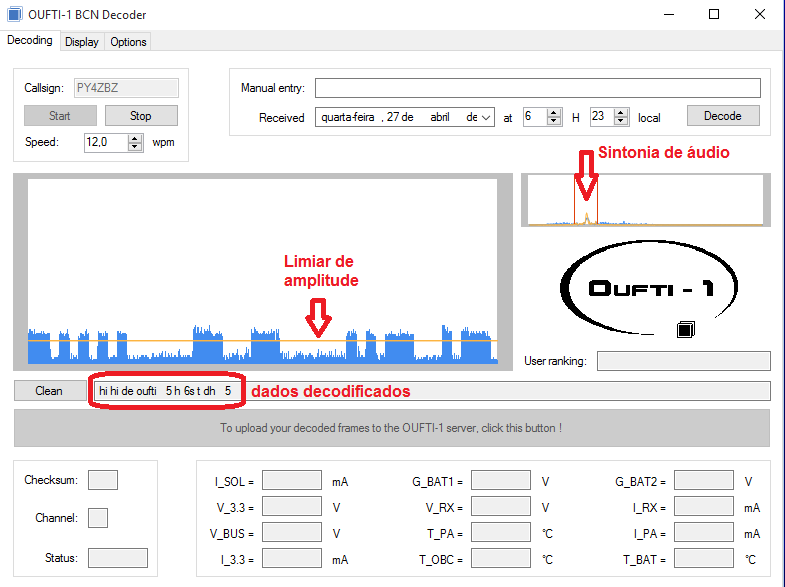
Task: Click the G_BAT1 value field
Action: 501,480
